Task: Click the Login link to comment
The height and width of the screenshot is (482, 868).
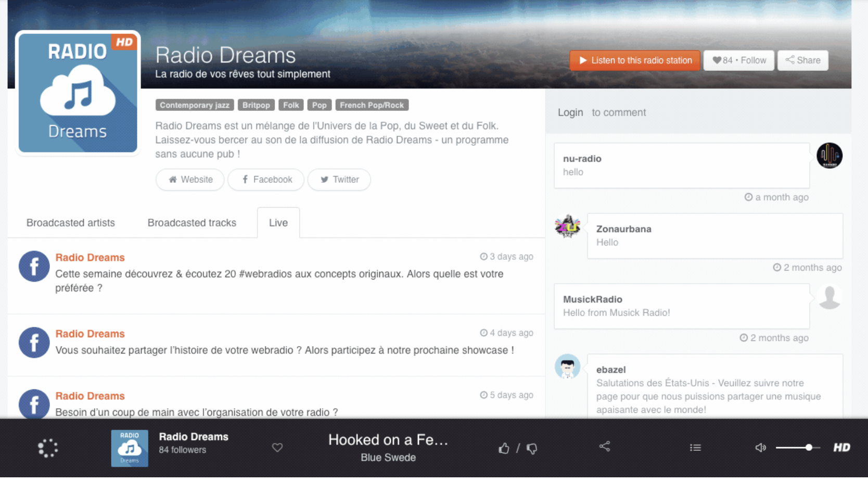Action: tap(570, 112)
